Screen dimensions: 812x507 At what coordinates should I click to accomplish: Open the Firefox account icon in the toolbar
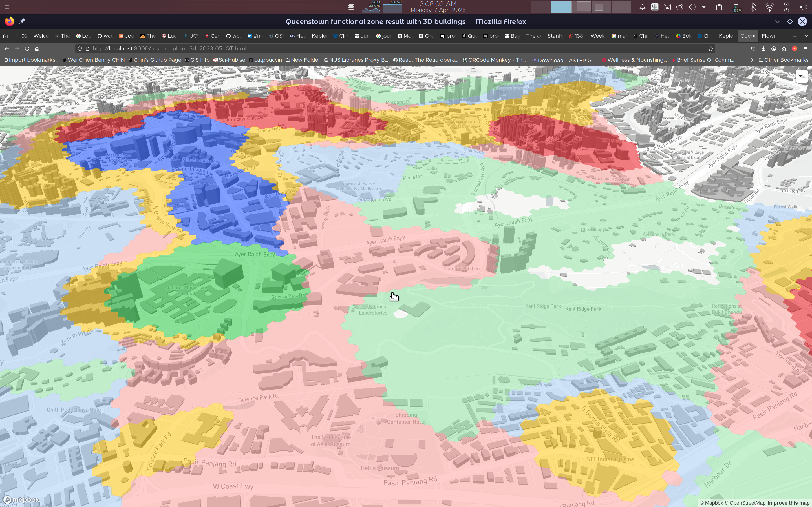point(774,49)
